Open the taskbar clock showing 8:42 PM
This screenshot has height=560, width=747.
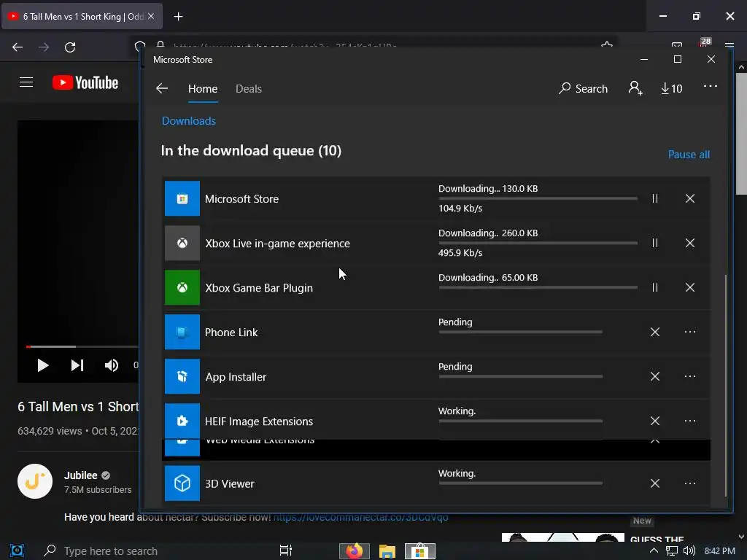719,551
